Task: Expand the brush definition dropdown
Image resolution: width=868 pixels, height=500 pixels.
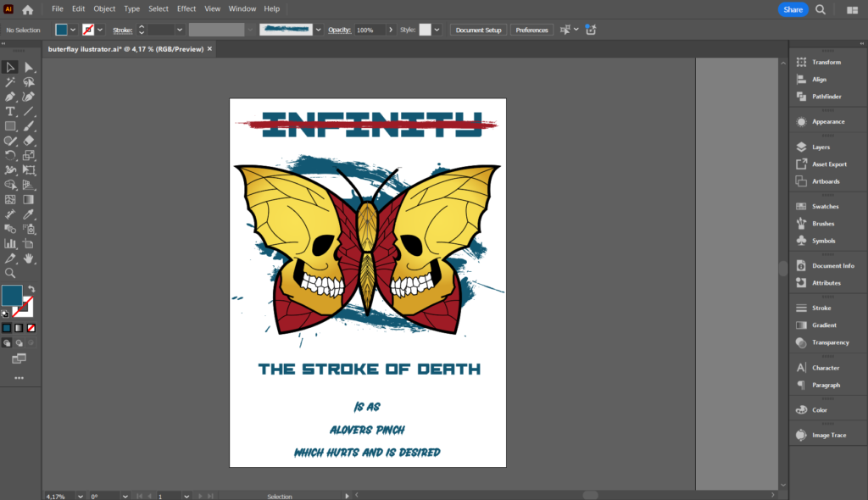Action: pyautogui.click(x=319, y=30)
